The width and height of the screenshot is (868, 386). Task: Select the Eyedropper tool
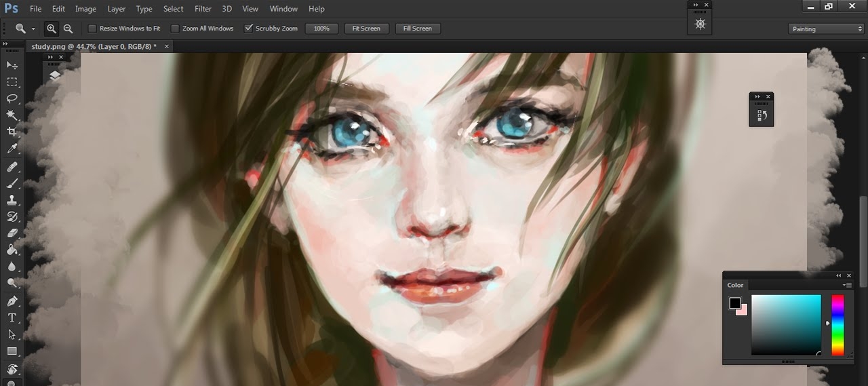12,149
